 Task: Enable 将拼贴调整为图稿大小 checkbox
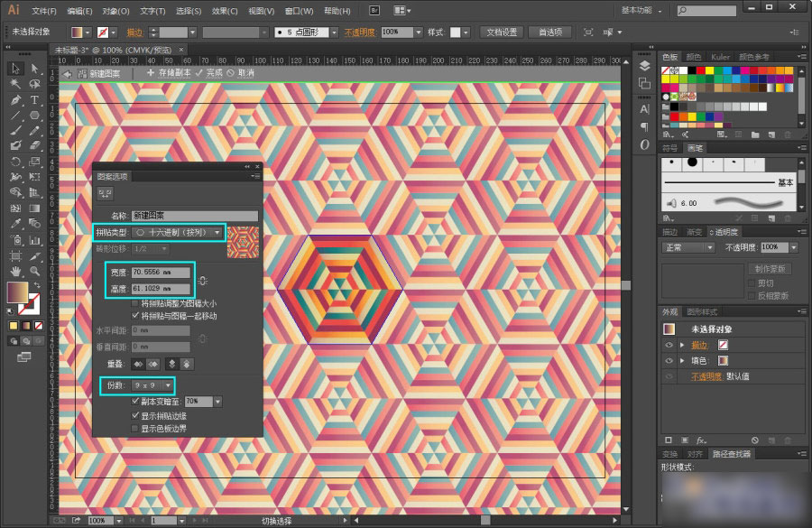click(136, 304)
